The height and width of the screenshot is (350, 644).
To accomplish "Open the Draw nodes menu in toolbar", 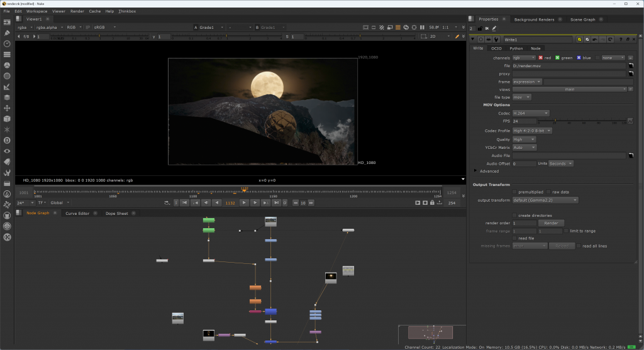I will pyautogui.click(x=7, y=33).
